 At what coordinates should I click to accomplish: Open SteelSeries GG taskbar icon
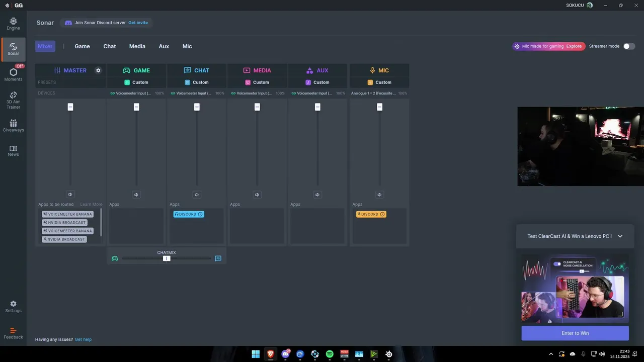(x=389, y=354)
